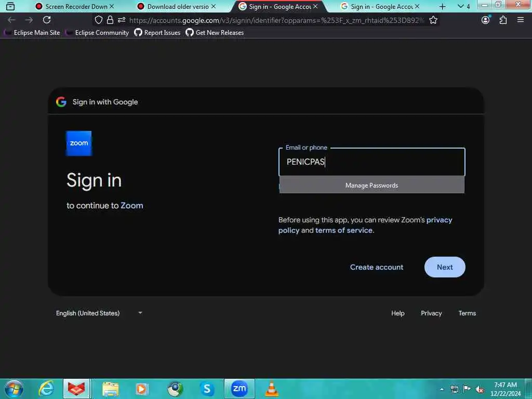This screenshot has height=399, width=532.
Task: Click Manage Passwords in autofill popup
Action: point(372,185)
